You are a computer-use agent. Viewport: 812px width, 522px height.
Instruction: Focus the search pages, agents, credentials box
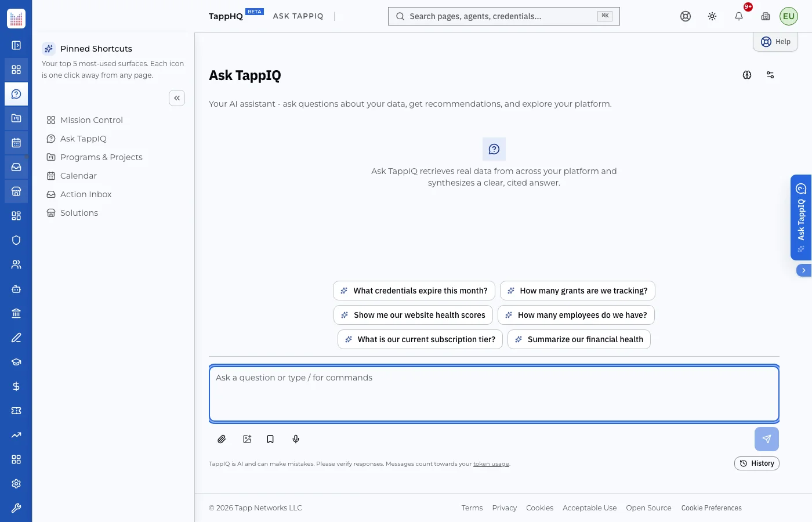pyautogui.click(x=504, y=16)
